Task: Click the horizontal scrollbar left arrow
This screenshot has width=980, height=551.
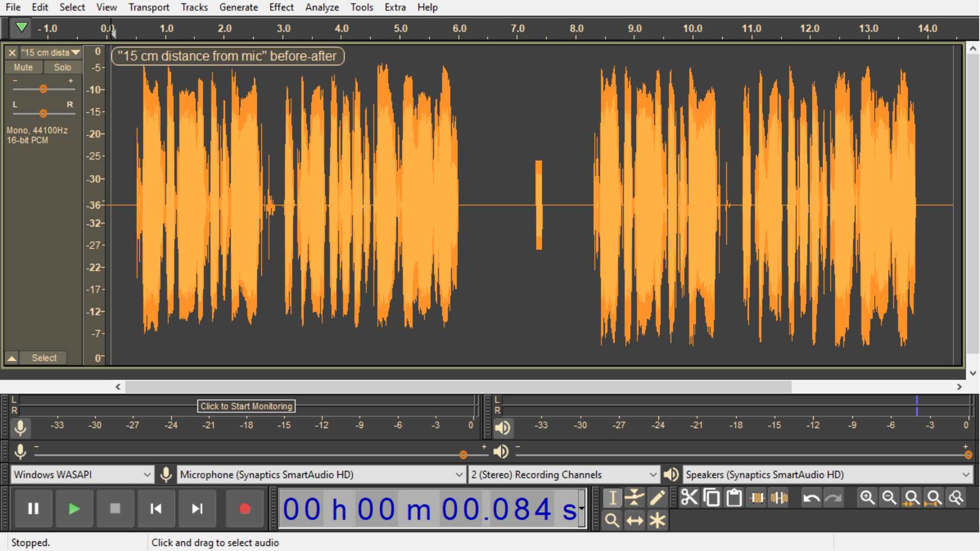Action: tap(118, 387)
